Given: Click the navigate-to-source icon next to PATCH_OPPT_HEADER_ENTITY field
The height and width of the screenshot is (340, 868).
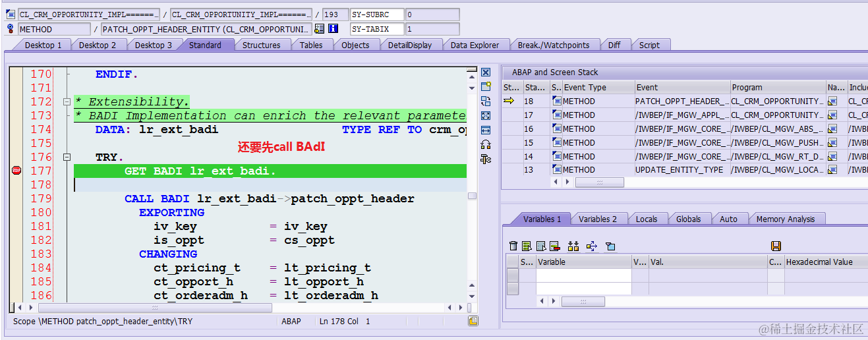Looking at the screenshot, I should [x=320, y=29].
